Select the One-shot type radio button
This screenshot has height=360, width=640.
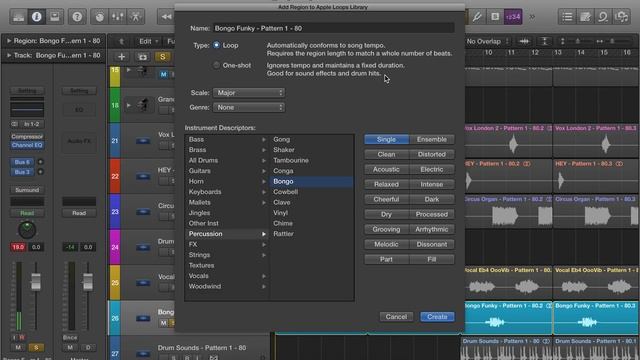(216, 65)
